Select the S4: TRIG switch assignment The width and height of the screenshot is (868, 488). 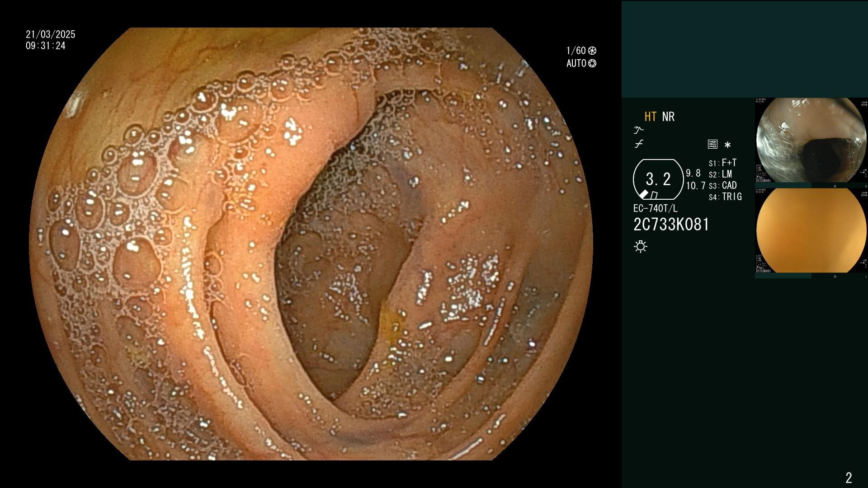click(726, 197)
